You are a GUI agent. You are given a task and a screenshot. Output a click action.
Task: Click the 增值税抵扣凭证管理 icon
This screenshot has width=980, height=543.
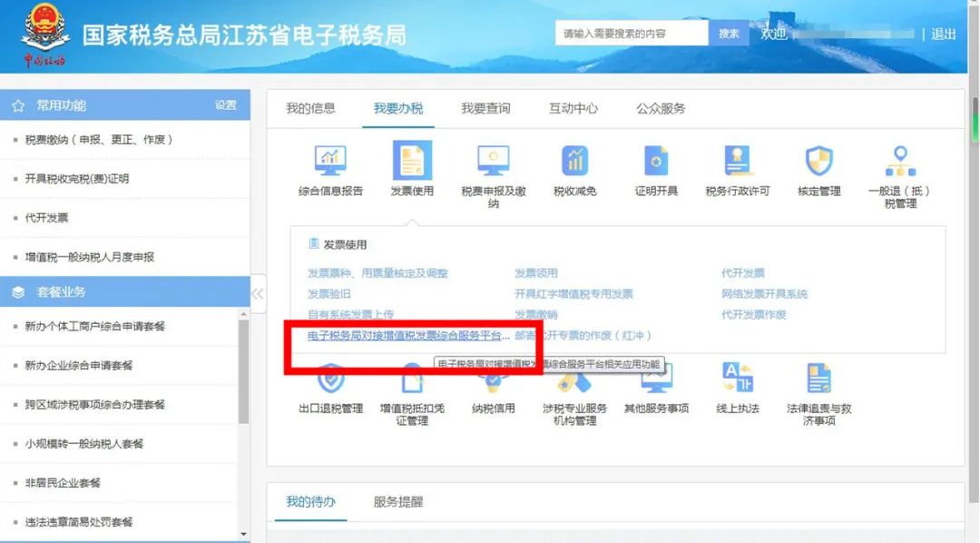pyautogui.click(x=412, y=378)
